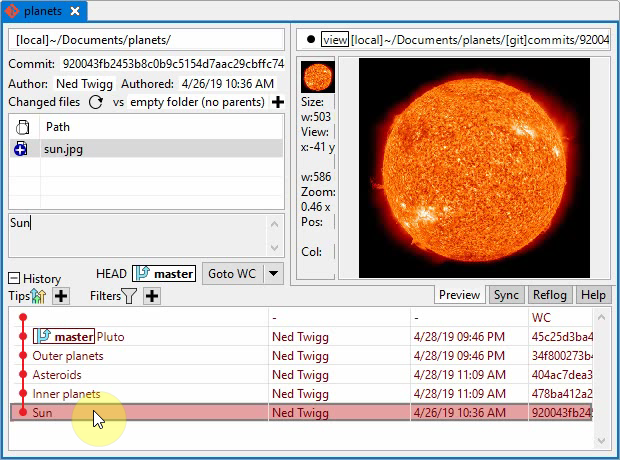Open the Goto WC dropdown arrow
Viewport: 620px width, 460px height.
[x=273, y=273]
